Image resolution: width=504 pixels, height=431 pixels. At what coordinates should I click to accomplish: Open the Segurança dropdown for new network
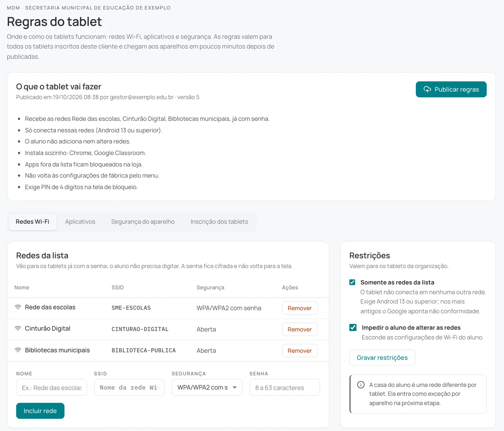[207, 387]
